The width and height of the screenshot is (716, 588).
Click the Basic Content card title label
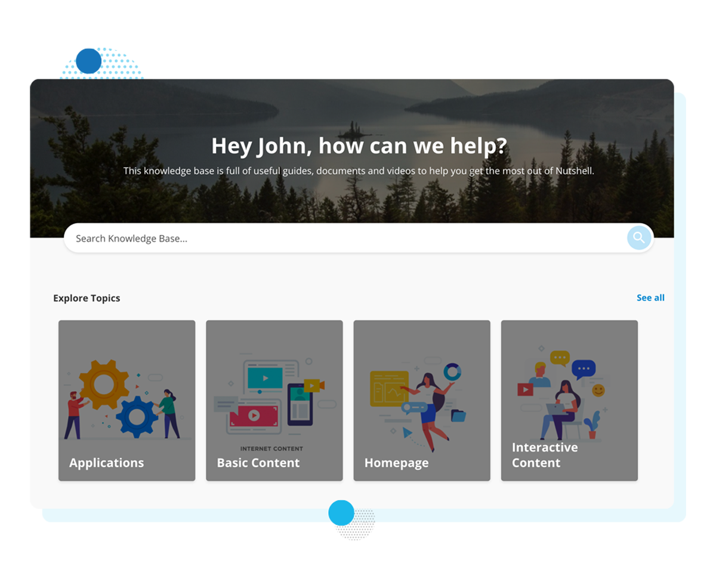click(x=258, y=463)
